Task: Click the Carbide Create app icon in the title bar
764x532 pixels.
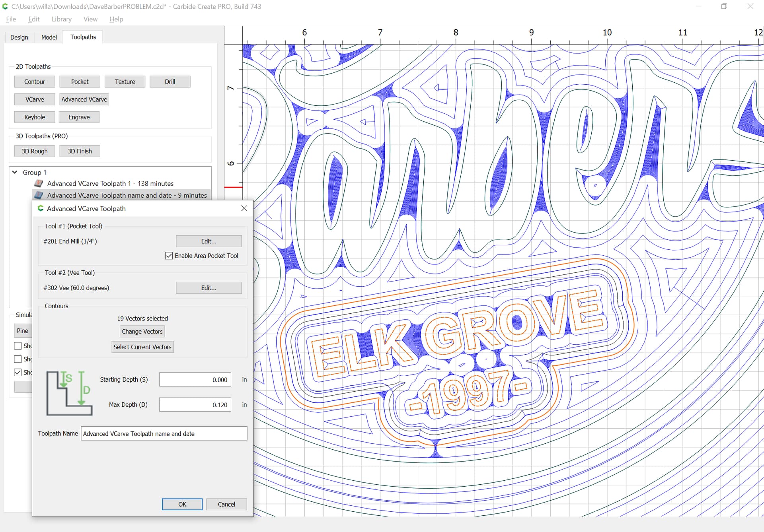Action: point(5,6)
